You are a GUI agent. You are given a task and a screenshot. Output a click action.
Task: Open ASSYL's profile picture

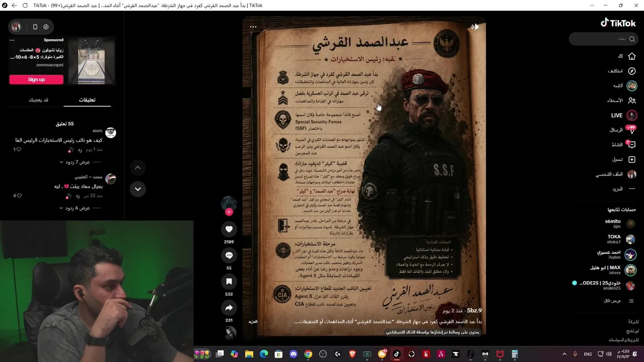point(111,133)
